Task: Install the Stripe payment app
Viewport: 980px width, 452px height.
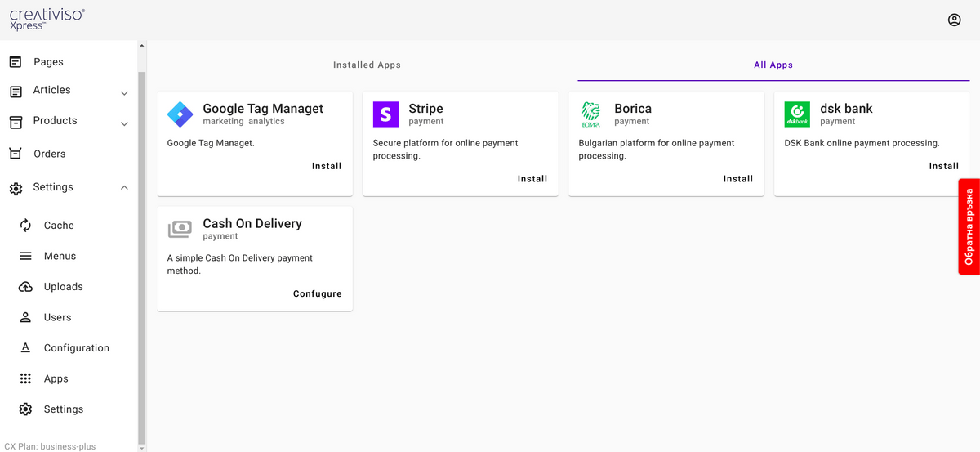Action: [x=532, y=179]
